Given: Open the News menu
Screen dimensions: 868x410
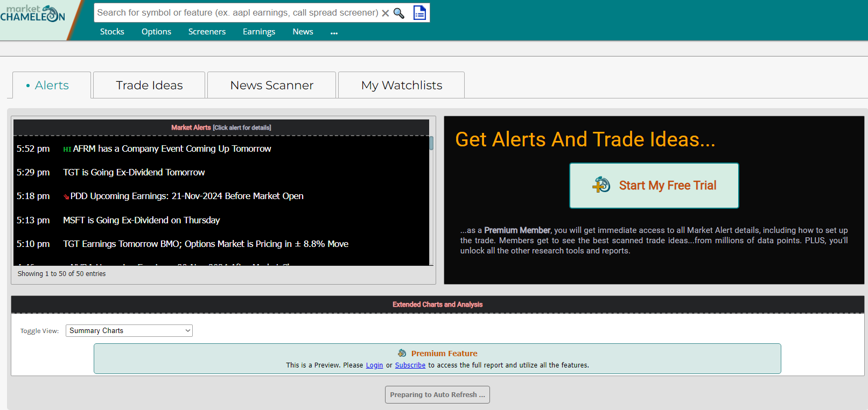Looking at the screenshot, I should [x=303, y=32].
